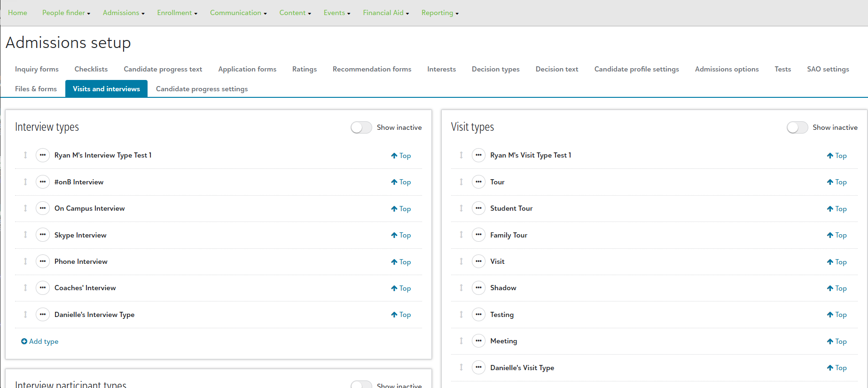Expand the Reporting menu
Image resolution: width=868 pixels, height=388 pixels.
tap(440, 13)
